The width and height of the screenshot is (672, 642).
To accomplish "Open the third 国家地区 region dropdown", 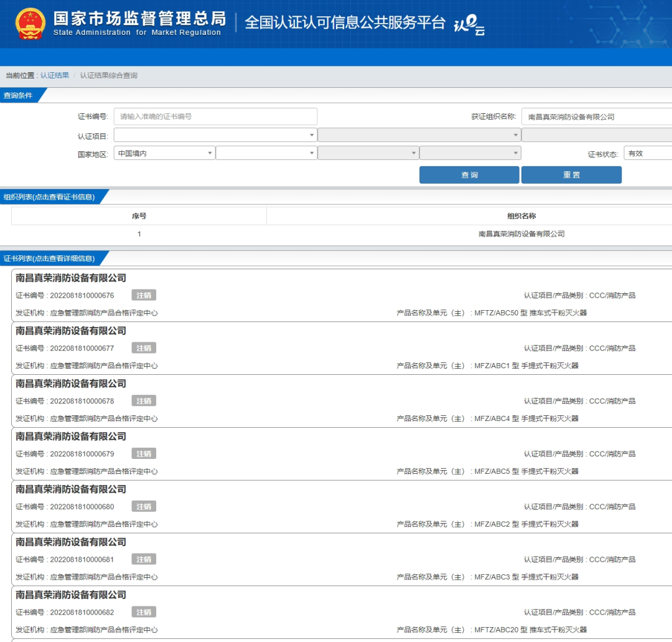I will click(368, 153).
